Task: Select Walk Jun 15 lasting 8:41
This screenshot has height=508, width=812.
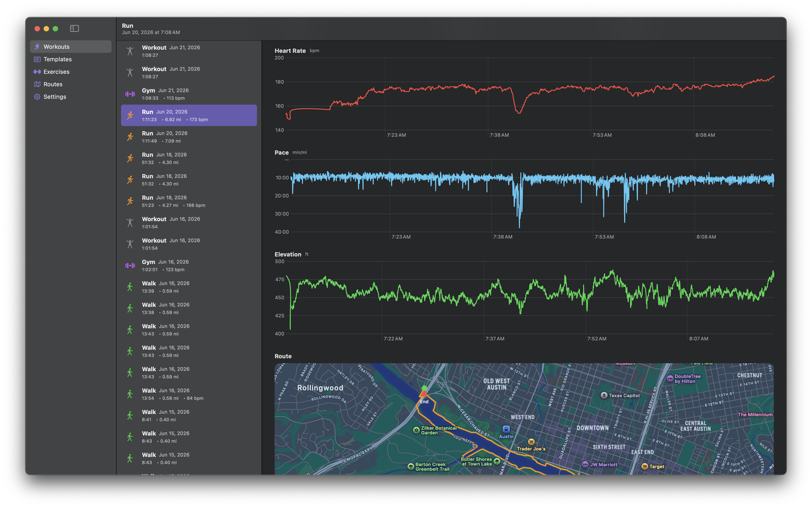Action: coord(189,416)
